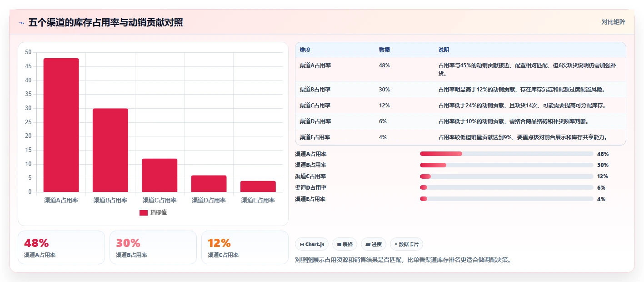The image size is (644, 282).
Task: Click the 6% value in the table
Action: 383,121
